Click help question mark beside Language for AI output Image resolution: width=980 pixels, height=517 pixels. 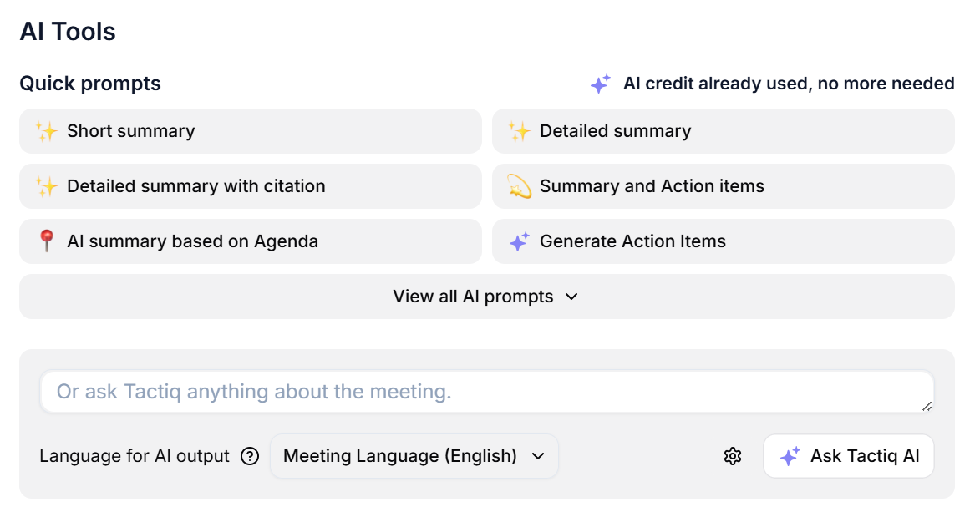point(250,456)
